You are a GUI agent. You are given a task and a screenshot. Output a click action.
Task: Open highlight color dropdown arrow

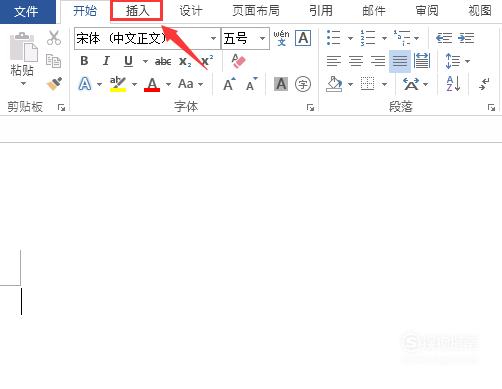pyautogui.click(x=134, y=84)
